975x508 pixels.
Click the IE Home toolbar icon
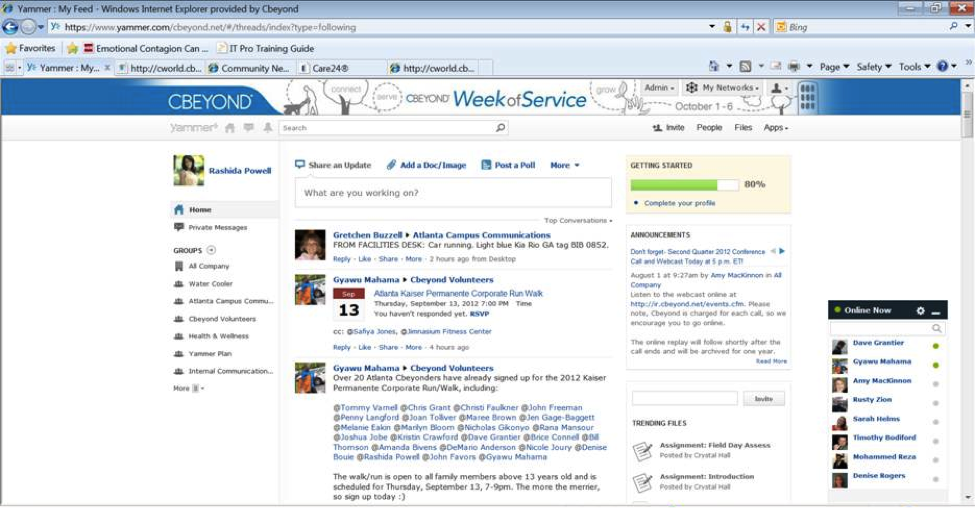tap(714, 66)
